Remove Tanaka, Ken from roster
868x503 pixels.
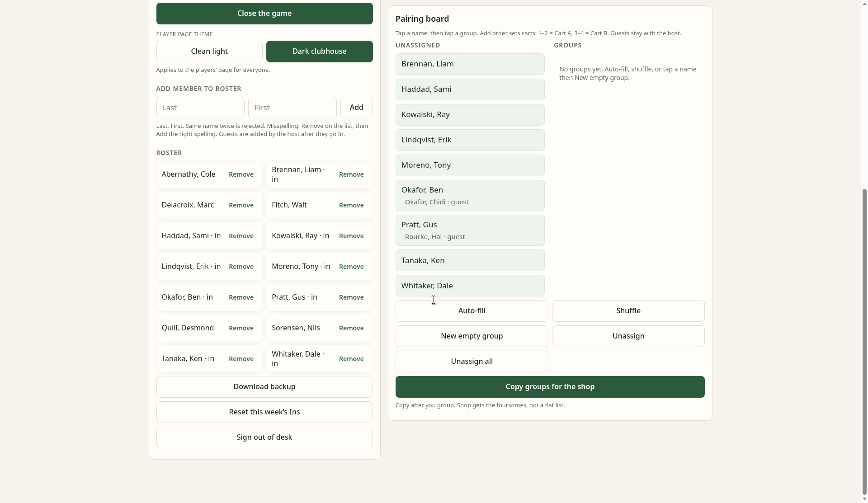[x=241, y=359]
